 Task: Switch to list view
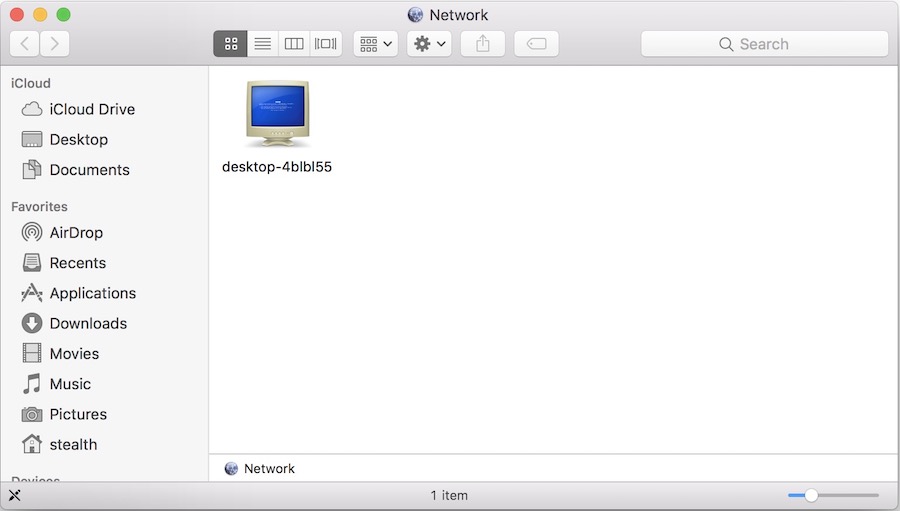pos(263,44)
